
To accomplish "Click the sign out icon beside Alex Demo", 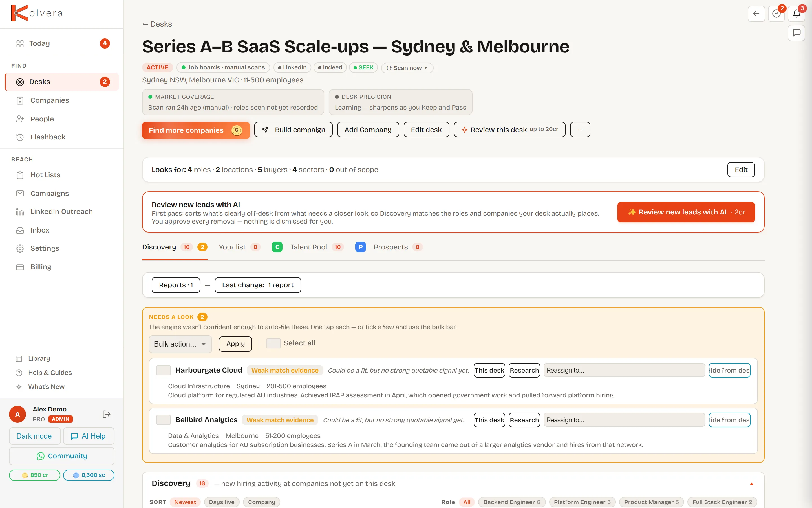I will (x=106, y=414).
